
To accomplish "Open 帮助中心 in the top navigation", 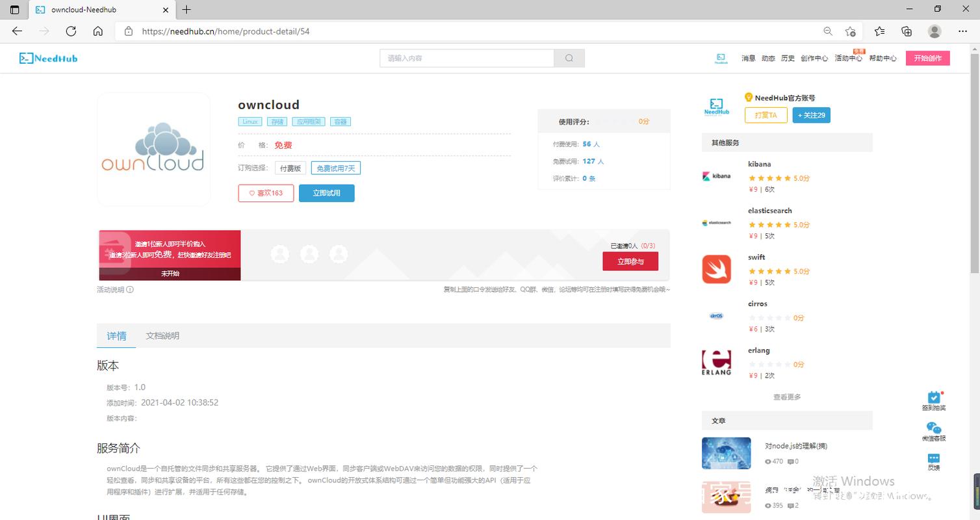I will [883, 58].
